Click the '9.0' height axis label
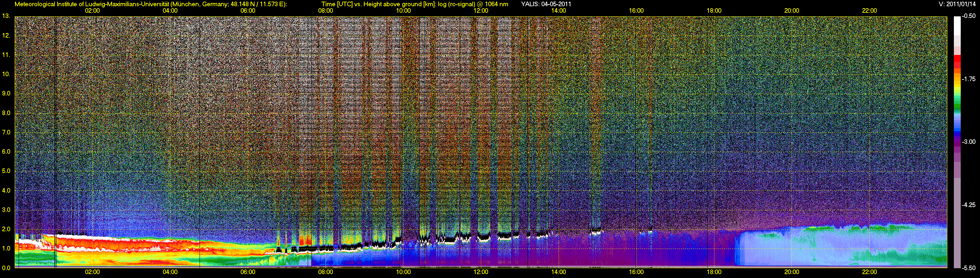Viewport: 980px width, 278px height. [x=6, y=93]
